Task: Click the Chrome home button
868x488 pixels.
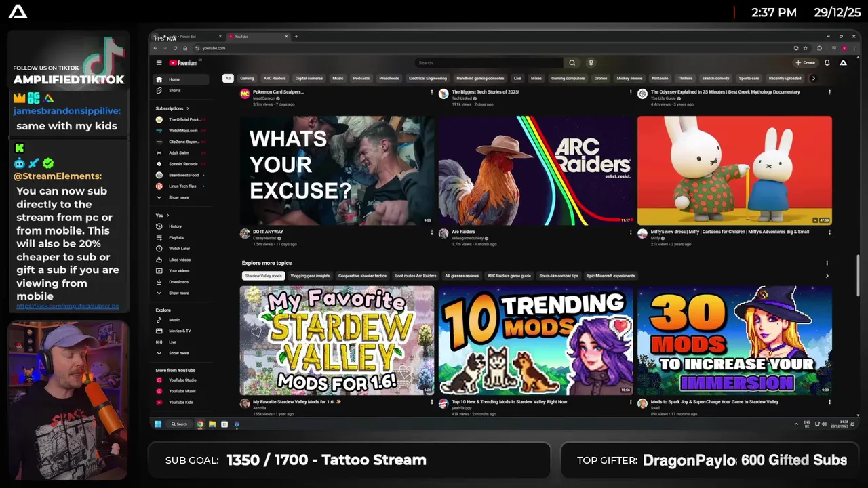Action: [185, 48]
